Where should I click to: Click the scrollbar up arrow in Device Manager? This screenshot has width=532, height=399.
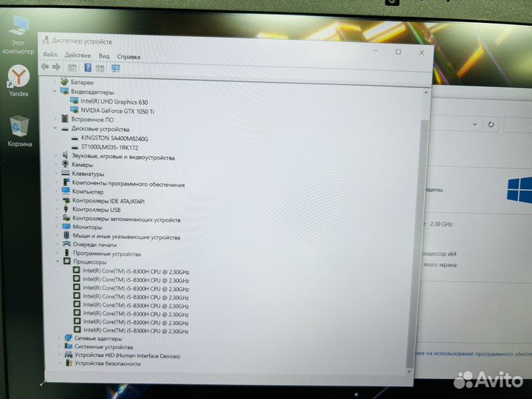click(x=426, y=92)
